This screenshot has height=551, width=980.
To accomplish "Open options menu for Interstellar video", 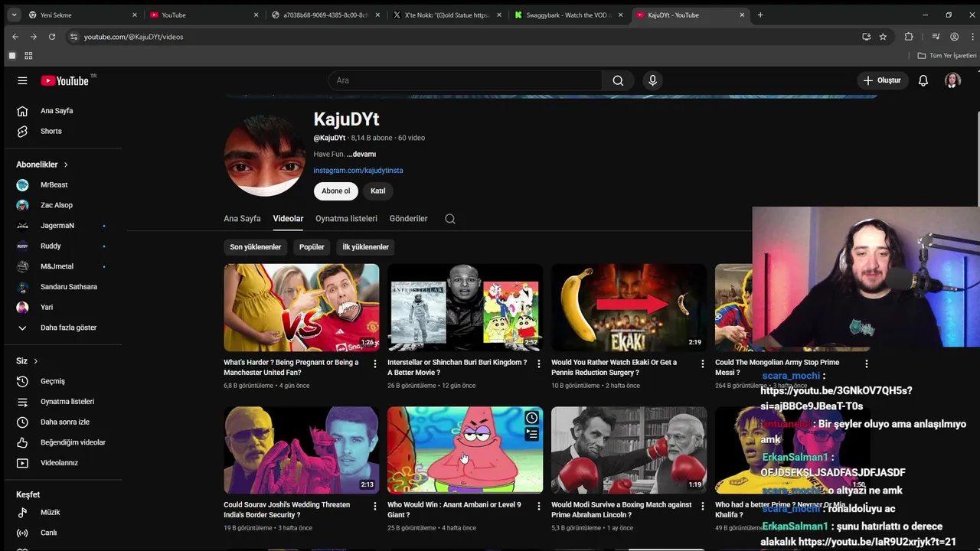I will pos(538,364).
